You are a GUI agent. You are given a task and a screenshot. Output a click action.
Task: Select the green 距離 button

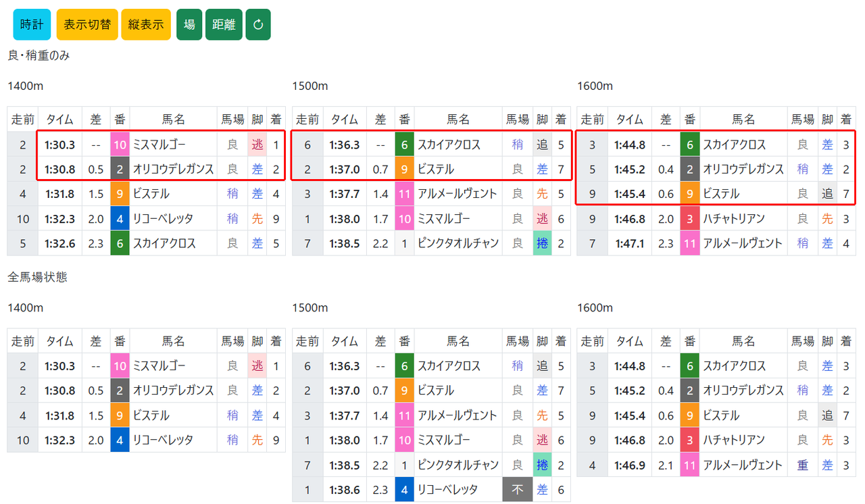[x=224, y=25]
